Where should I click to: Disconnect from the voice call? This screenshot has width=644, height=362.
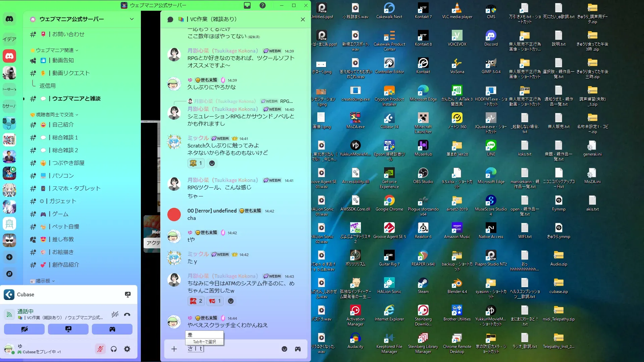[x=127, y=314]
